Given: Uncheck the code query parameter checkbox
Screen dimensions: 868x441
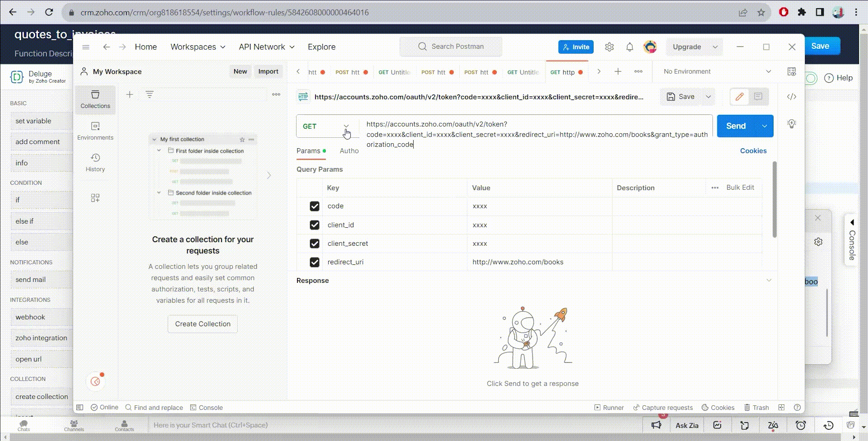Looking at the screenshot, I should pos(314,206).
